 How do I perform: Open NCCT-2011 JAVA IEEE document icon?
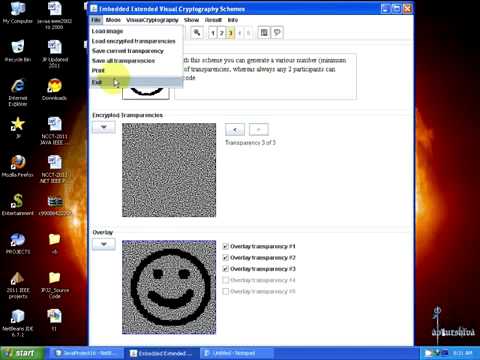[x=54, y=131]
